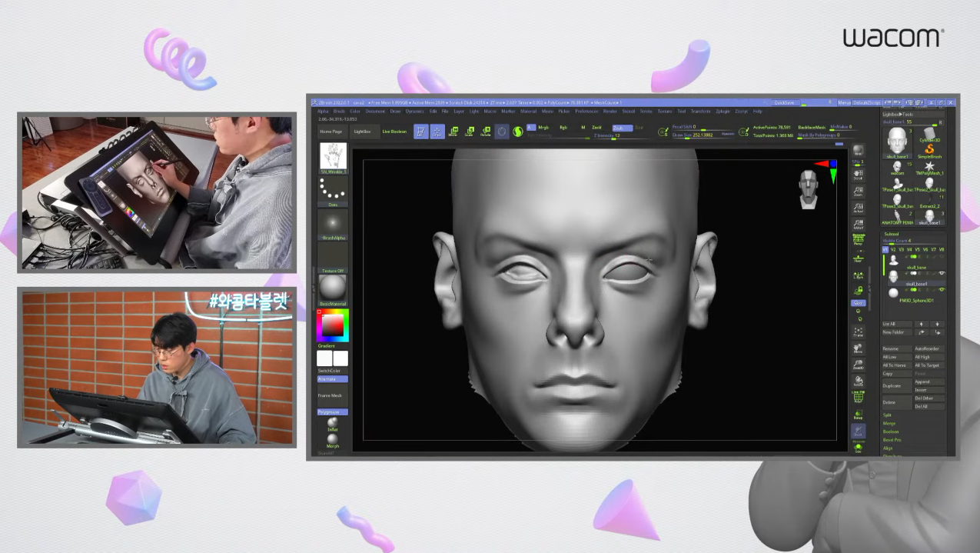Open the BrushAlpha selector
This screenshot has height=553, width=980.
click(333, 225)
